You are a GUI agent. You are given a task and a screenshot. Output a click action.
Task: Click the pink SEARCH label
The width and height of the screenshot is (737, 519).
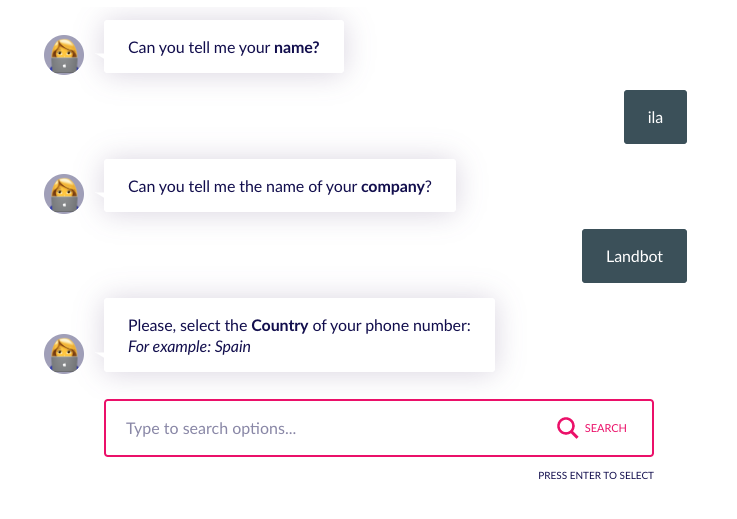(x=605, y=428)
